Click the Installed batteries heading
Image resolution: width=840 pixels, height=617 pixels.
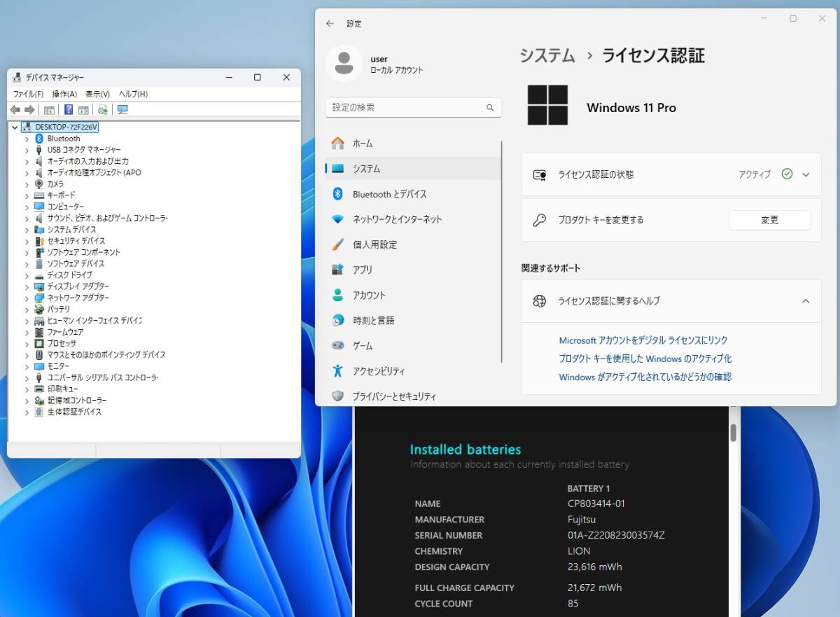[465, 450]
